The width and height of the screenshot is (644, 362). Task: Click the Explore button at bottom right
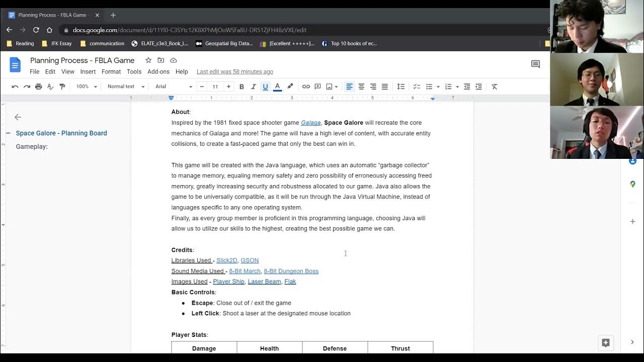(606, 342)
